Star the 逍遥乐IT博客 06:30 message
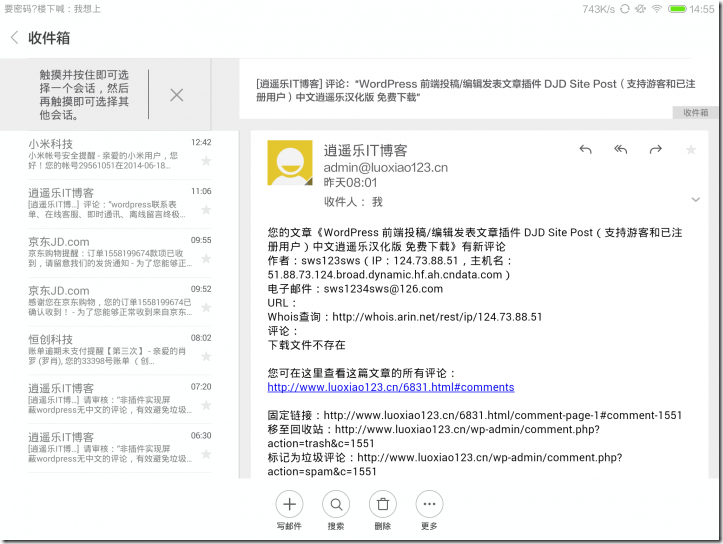The width and height of the screenshot is (723, 544). pos(206,454)
